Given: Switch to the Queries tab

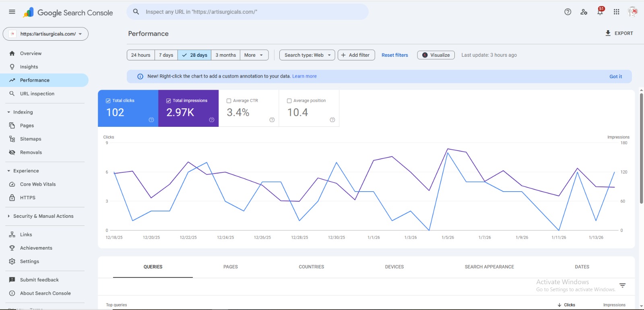Looking at the screenshot, I should coord(153,267).
